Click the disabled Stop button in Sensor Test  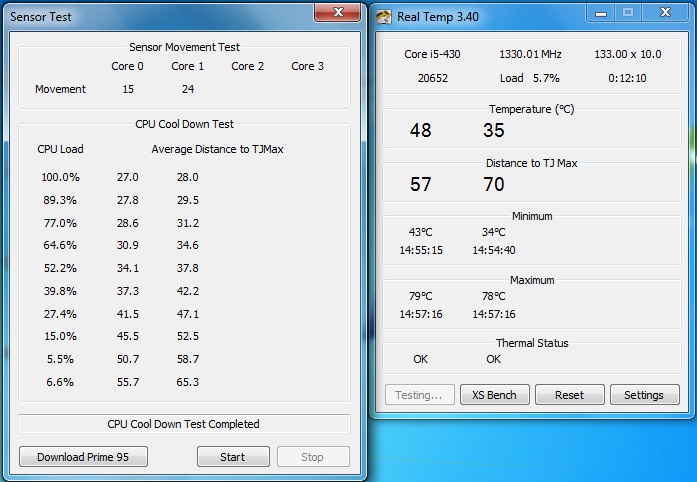(313, 457)
